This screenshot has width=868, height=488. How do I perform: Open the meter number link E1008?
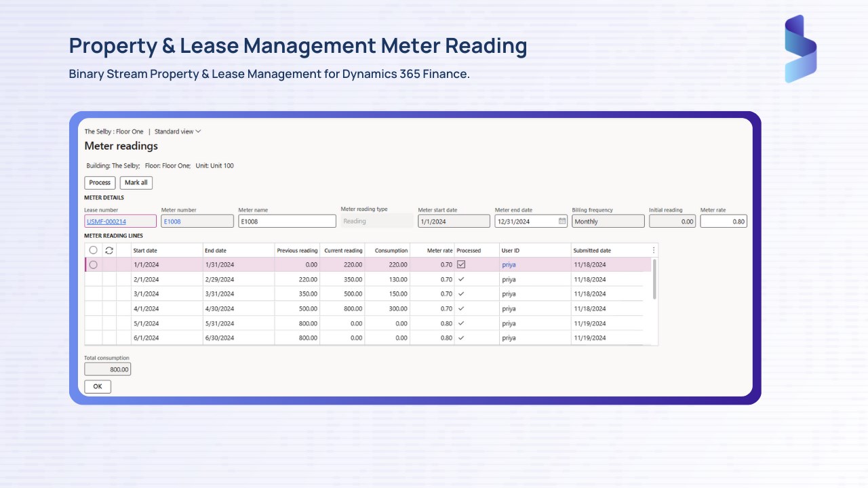click(x=172, y=222)
